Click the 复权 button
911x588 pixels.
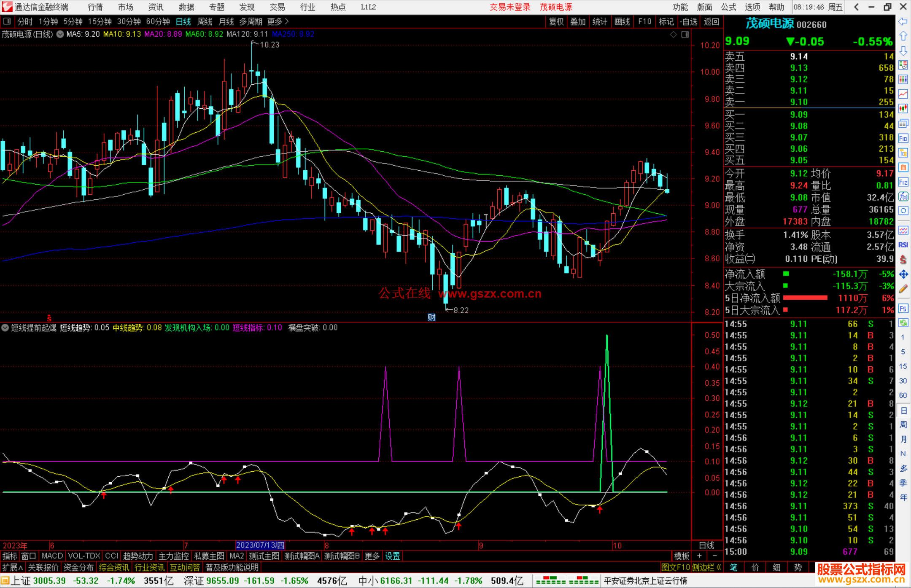tap(556, 21)
